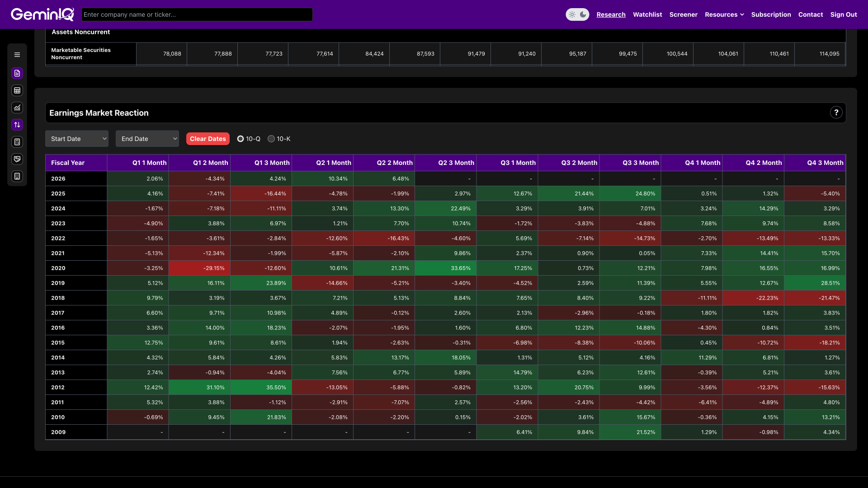This screenshot has height=488, width=868.
Task: Open the sidebar hamburger menu
Action: (17, 55)
